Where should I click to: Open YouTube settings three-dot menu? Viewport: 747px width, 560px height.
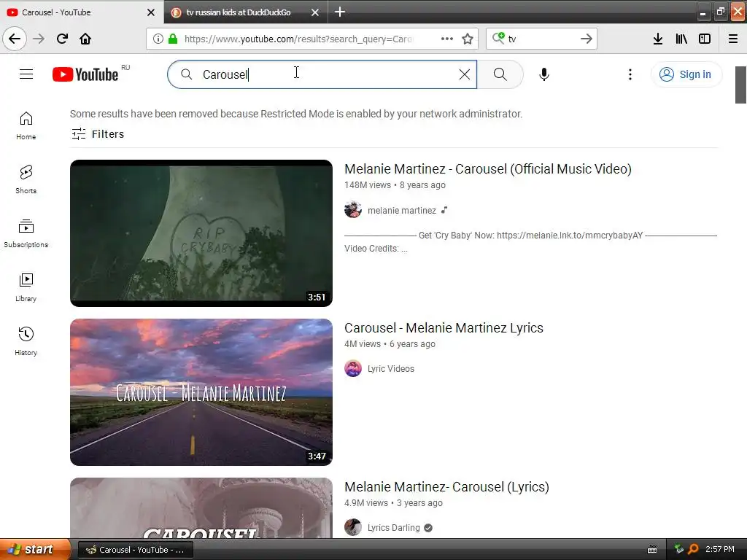[x=630, y=74]
